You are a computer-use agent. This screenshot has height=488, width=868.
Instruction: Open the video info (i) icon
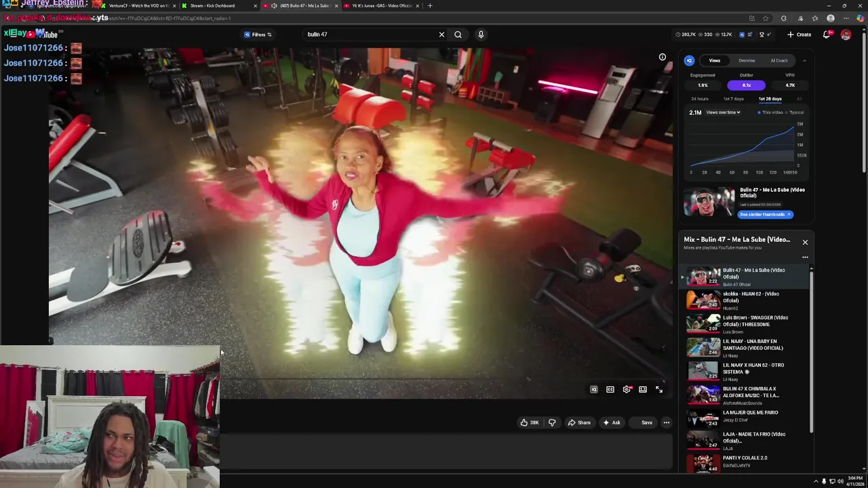tap(663, 57)
